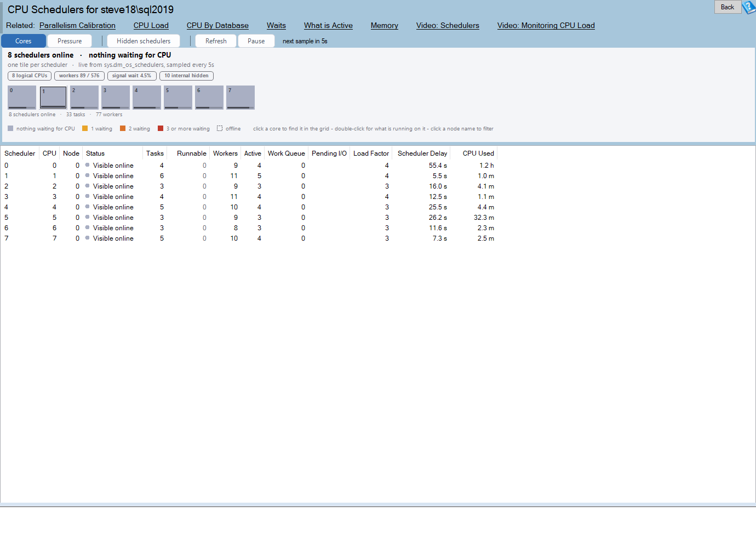Click status dot in scheduler 0 row

[88, 165]
